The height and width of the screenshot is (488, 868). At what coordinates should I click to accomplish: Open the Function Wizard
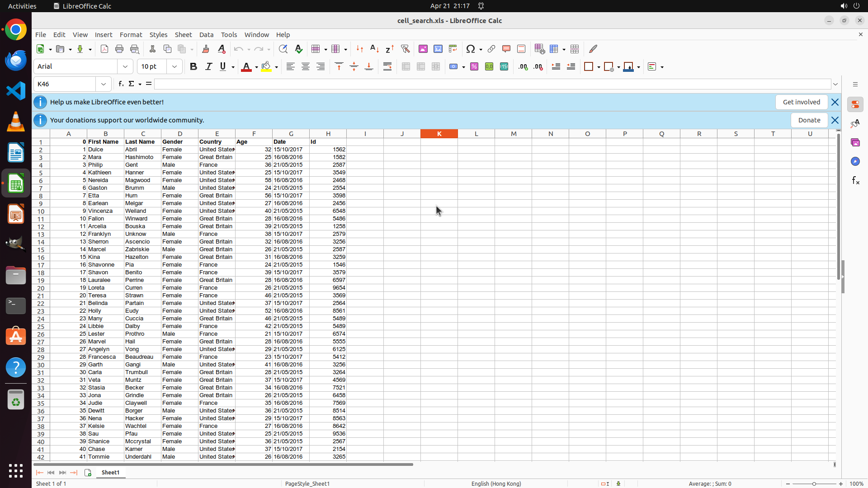click(x=121, y=84)
